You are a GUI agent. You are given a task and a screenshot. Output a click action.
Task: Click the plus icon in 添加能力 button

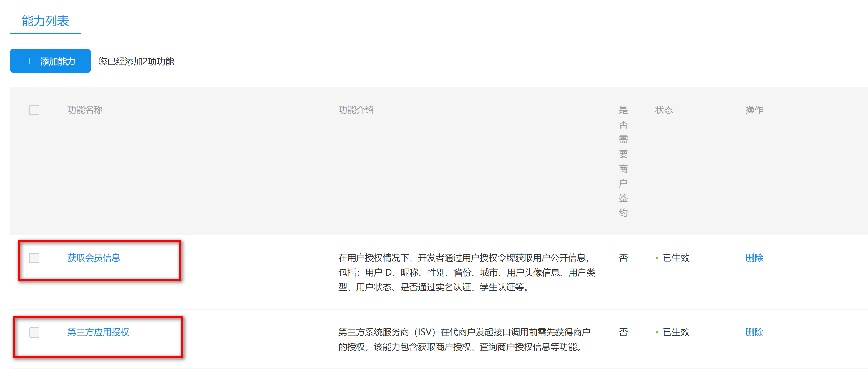tap(30, 61)
